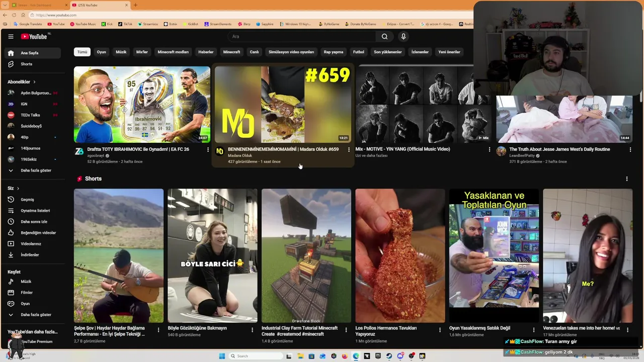Image resolution: width=644 pixels, height=362 pixels.
Task: Expand the Siz section chevron
Action: click(18, 189)
